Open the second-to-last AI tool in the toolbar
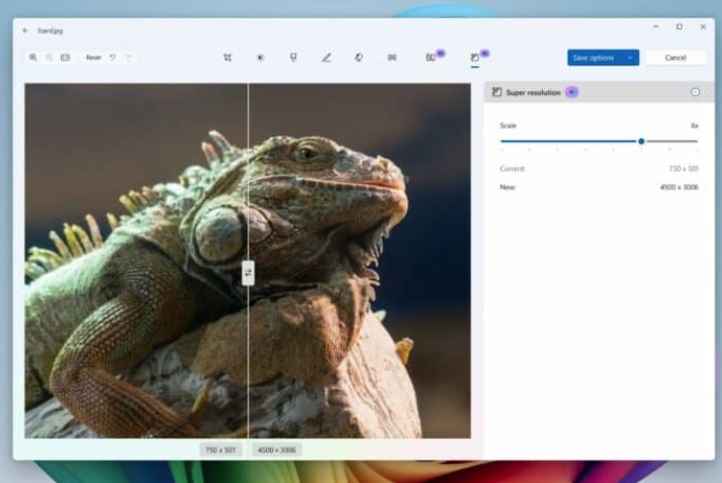The height and width of the screenshot is (483, 722). click(431, 57)
